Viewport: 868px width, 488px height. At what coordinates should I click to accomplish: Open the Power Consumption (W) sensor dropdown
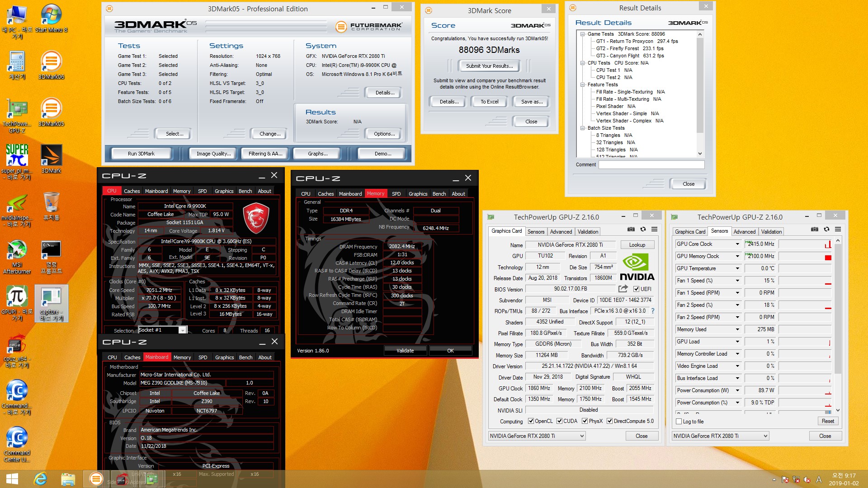(x=737, y=390)
